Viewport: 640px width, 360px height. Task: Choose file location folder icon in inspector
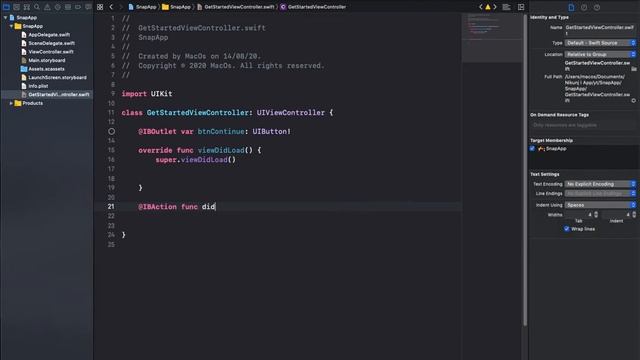[634, 69]
